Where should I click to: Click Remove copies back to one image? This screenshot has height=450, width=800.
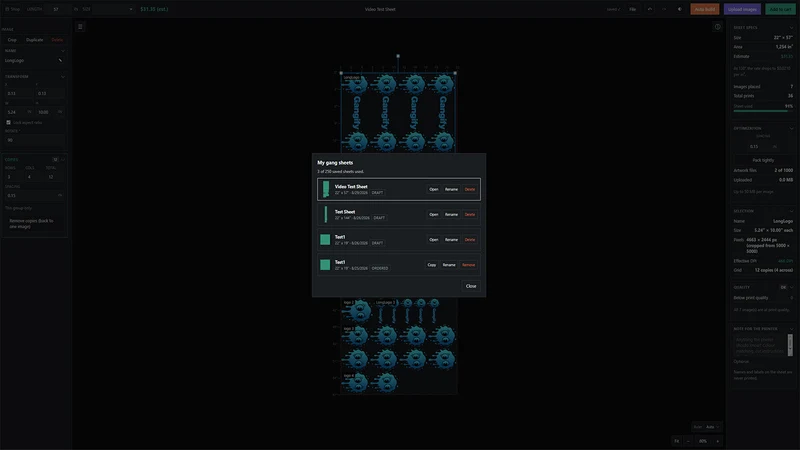(x=35, y=223)
